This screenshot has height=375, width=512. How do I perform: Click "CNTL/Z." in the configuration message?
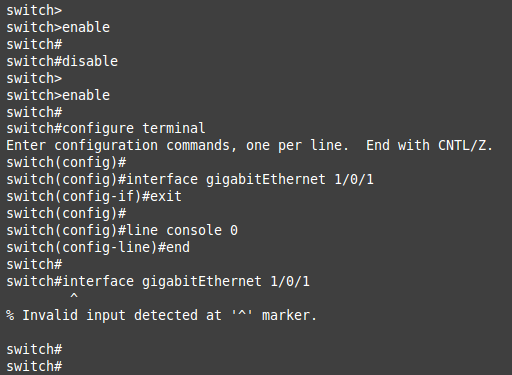[465, 146]
